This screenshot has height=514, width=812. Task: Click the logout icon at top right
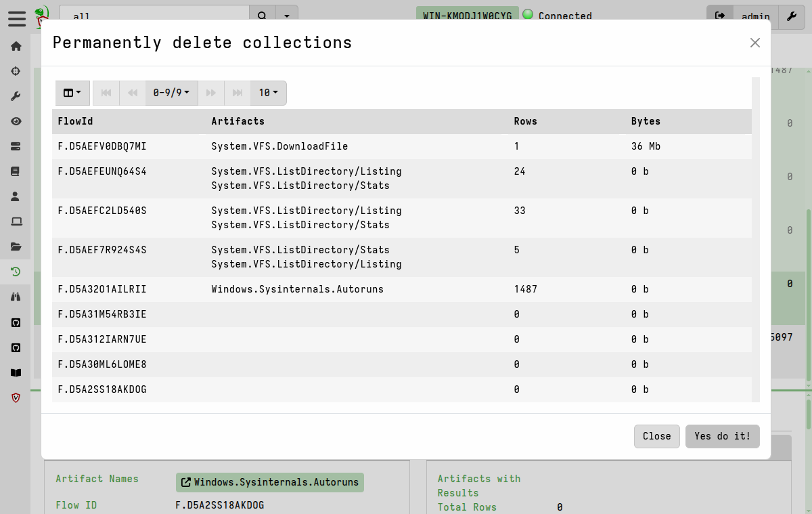click(x=719, y=17)
